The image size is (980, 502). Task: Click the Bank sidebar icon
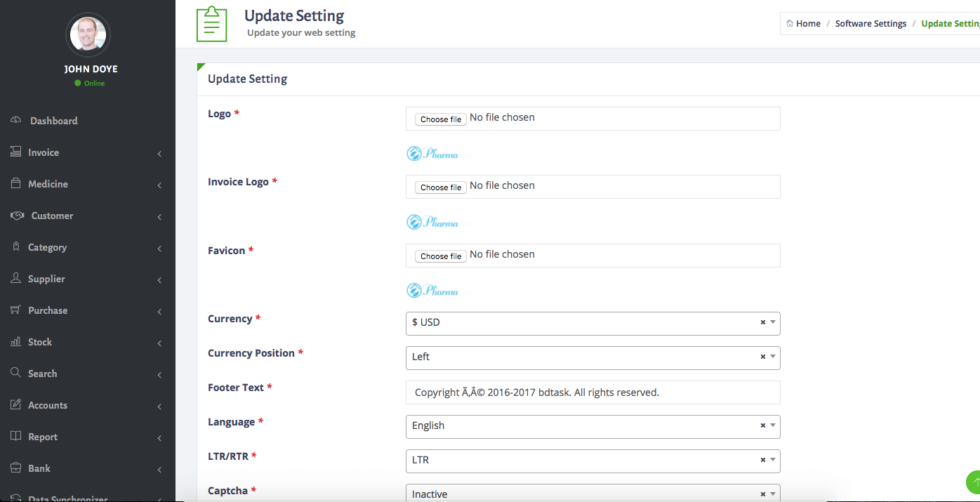pyautogui.click(x=15, y=468)
